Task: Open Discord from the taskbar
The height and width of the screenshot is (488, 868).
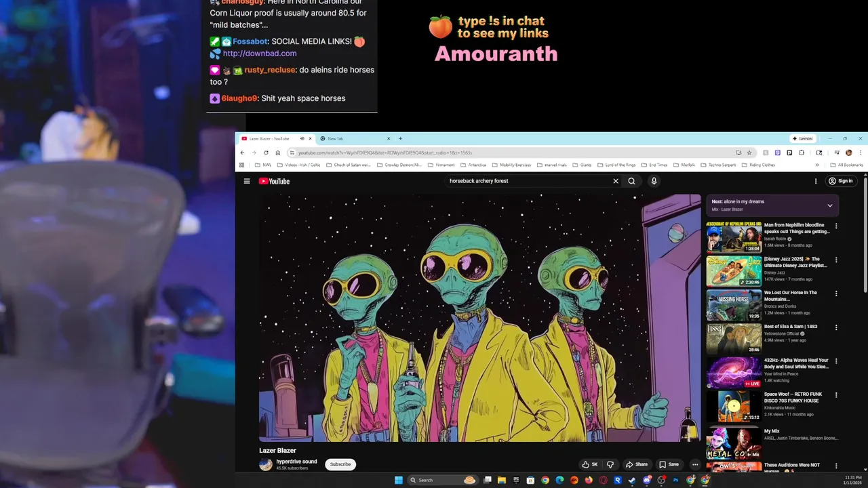Action: [647, 481]
